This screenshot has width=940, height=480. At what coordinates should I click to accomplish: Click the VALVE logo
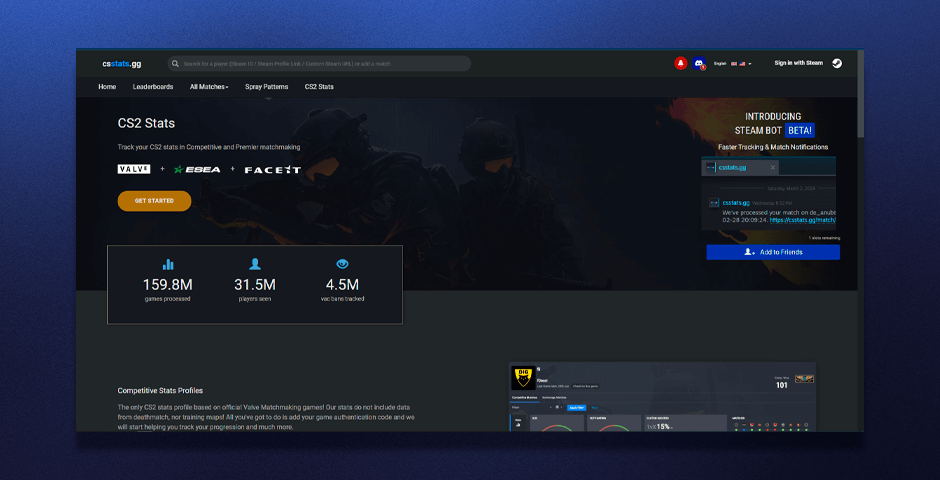[134, 169]
